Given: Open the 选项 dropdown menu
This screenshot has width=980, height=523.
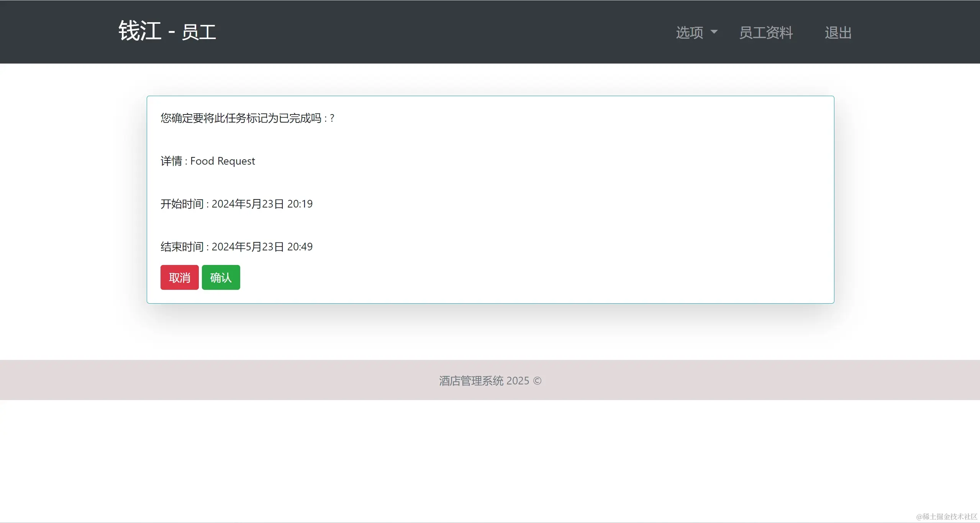Looking at the screenshot, I should point(690,33).
